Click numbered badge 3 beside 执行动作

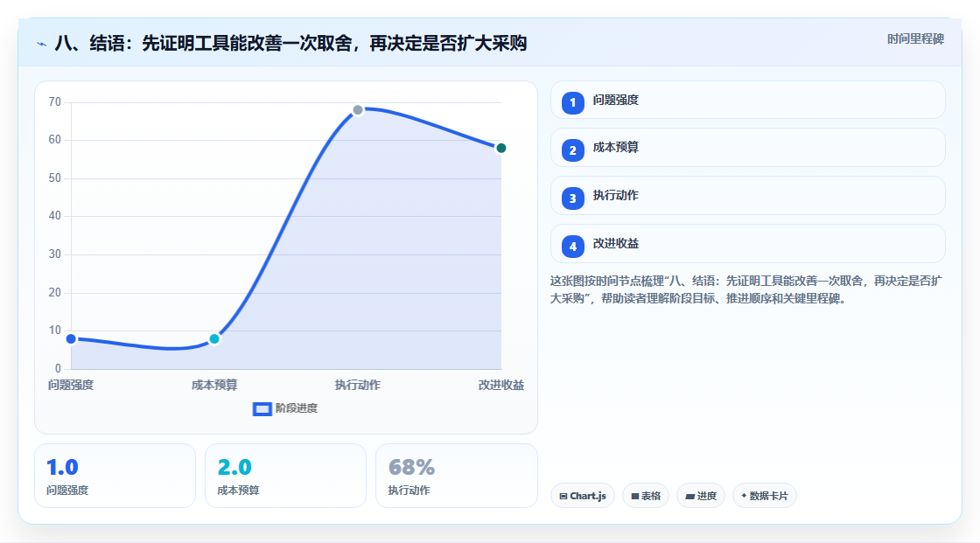pos(572,198)
